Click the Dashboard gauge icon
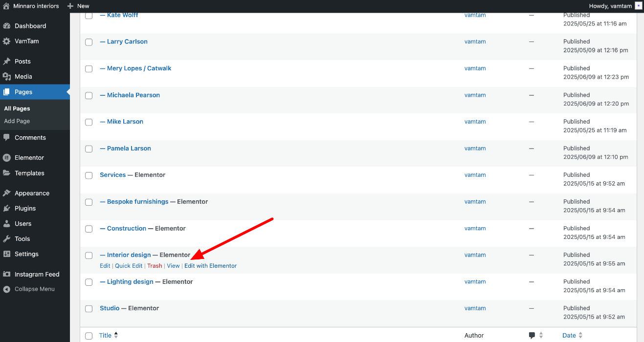 click(6, 26)
